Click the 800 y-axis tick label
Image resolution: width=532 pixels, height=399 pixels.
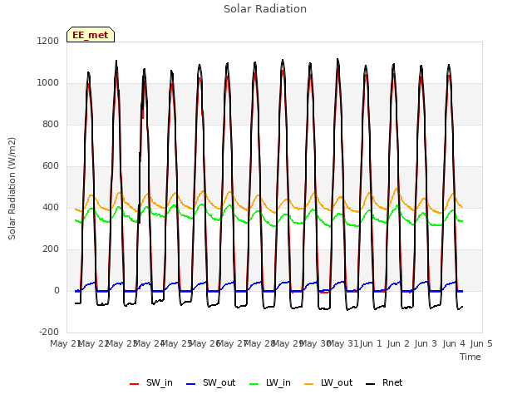(51, 125)
